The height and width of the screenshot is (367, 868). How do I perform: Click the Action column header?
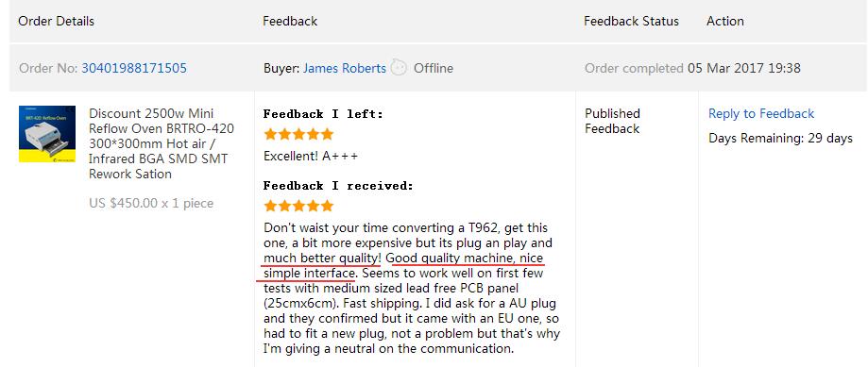(x=725, y=22)
